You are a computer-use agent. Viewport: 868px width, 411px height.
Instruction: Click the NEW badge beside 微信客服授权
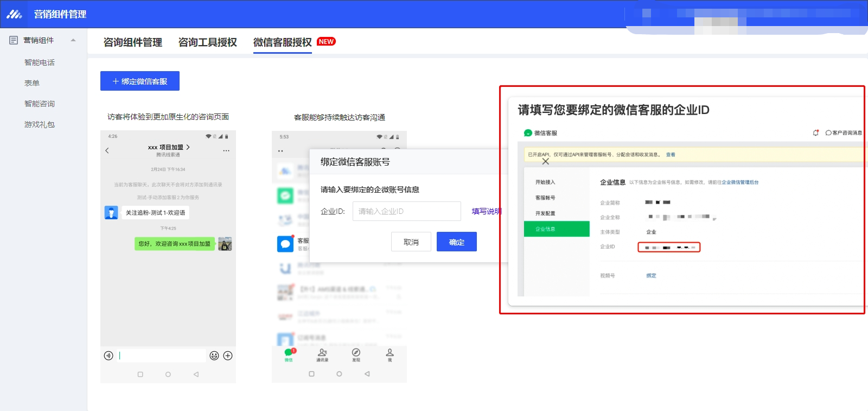point(326,41)
